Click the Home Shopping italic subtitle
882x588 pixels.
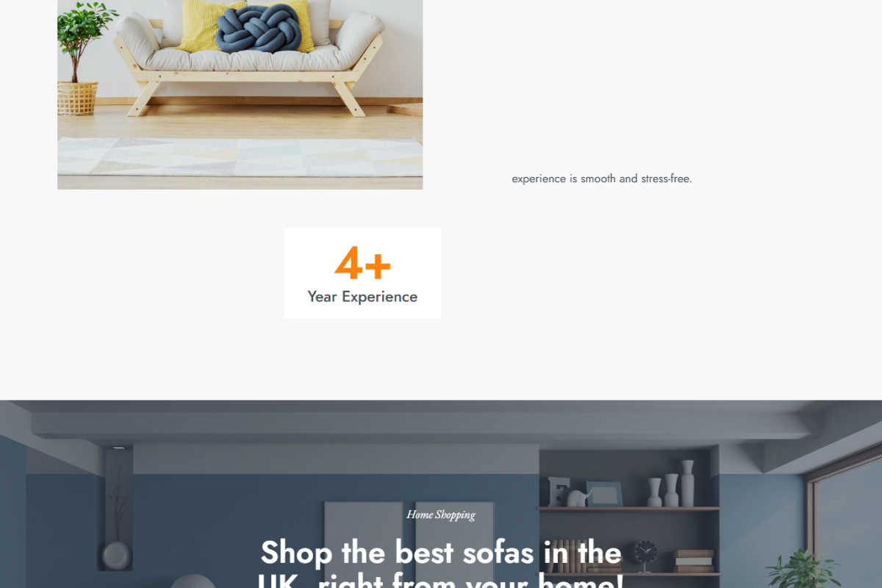[441, 514]
